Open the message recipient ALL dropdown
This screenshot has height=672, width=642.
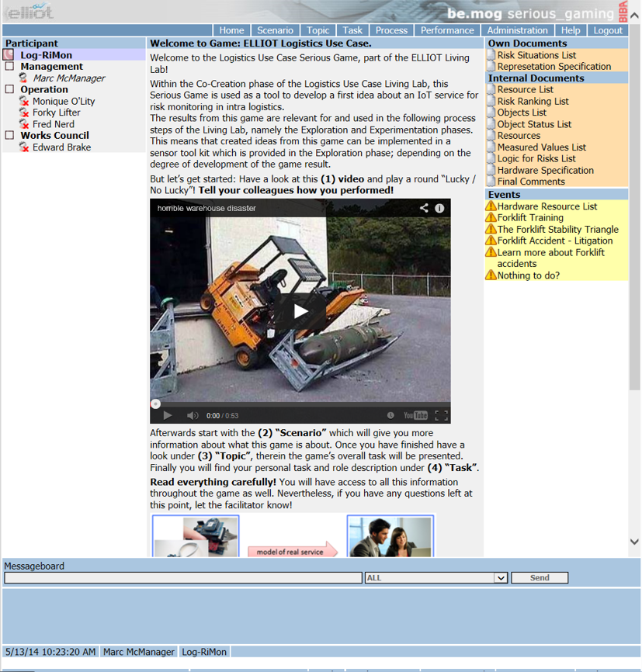coord(501,578)
